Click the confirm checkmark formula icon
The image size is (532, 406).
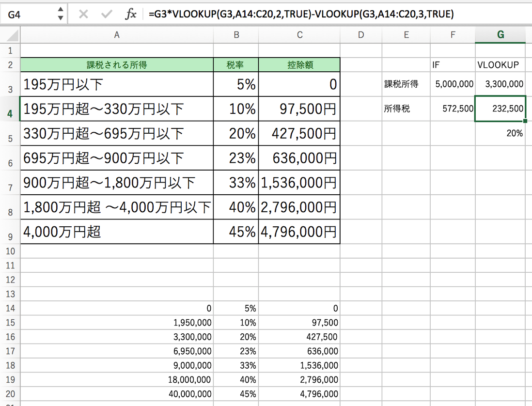click(107, 14)
